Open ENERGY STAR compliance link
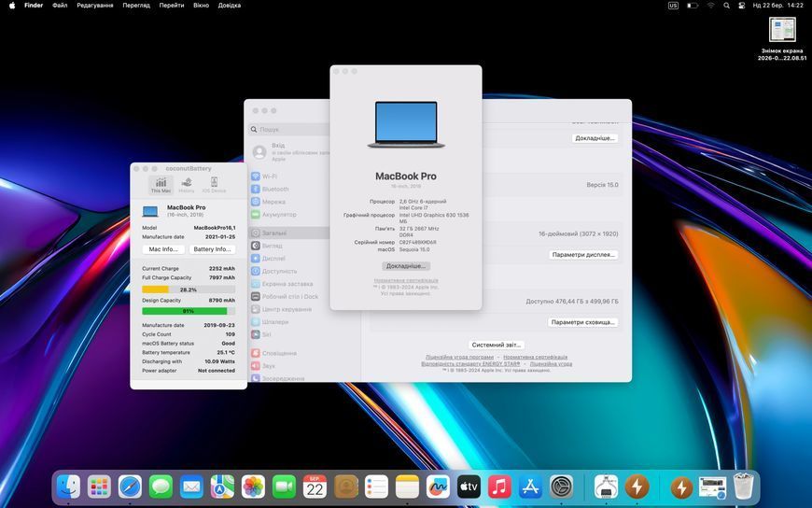The image size is (812, 508). 470,364
